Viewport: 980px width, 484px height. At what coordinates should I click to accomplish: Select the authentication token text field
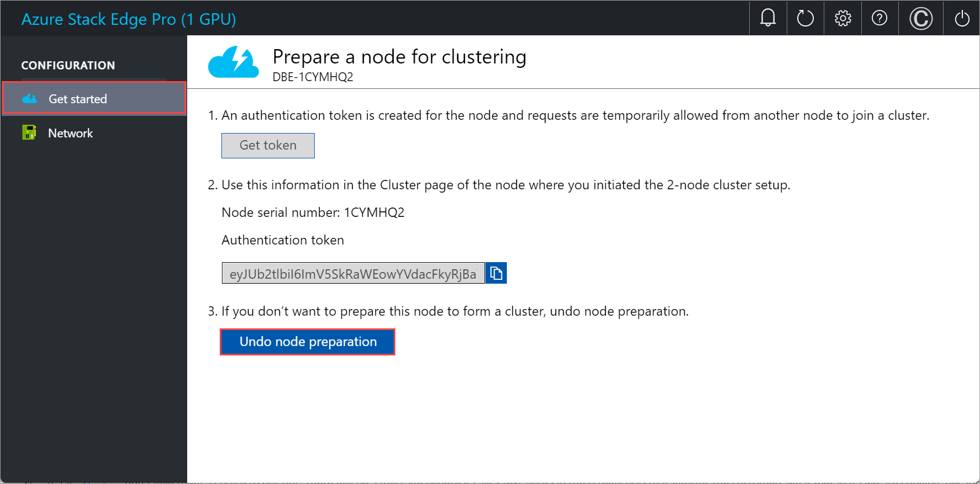pos(353,273)
